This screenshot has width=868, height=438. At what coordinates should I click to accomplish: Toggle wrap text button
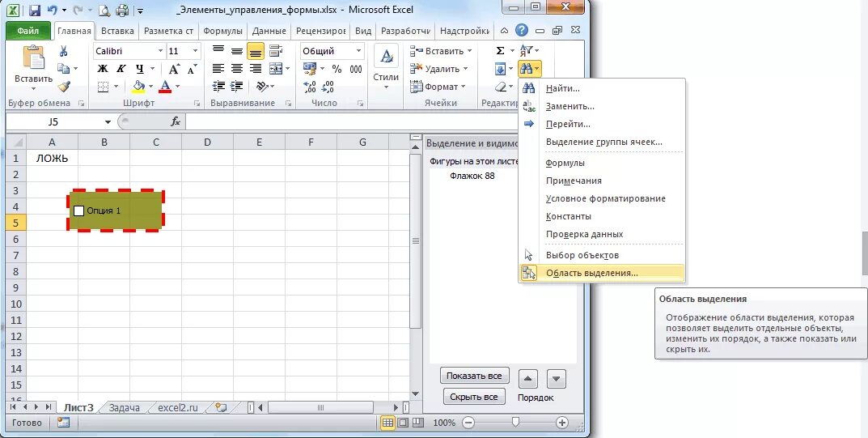coord(275,51)
